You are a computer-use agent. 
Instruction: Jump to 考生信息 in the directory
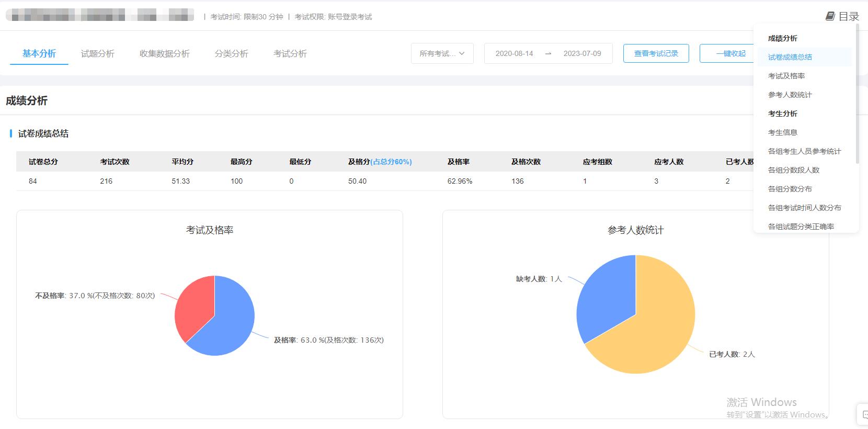point(783,132)
